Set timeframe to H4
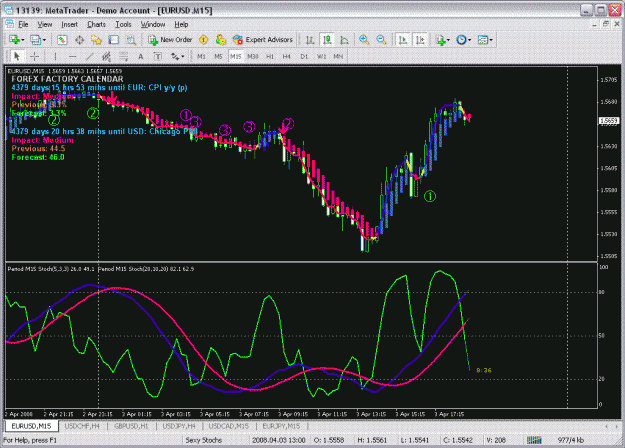625x448 pixels. pyautogui.click(x=287, y=57)
